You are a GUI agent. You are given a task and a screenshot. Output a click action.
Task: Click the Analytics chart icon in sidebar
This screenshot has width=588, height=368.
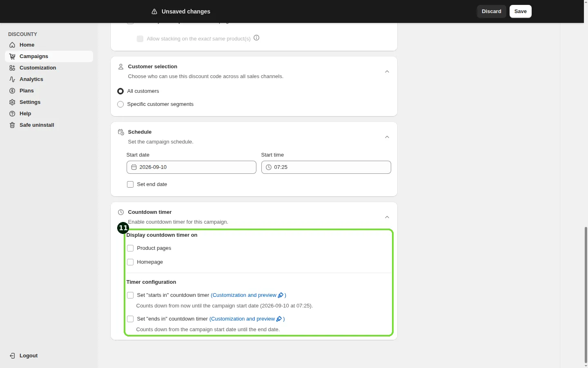point(12,79)
